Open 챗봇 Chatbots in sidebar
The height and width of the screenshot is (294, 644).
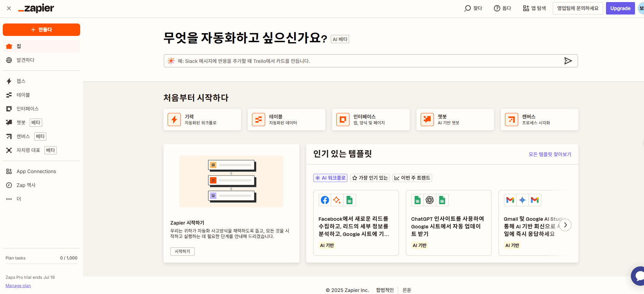pos(41,123)
